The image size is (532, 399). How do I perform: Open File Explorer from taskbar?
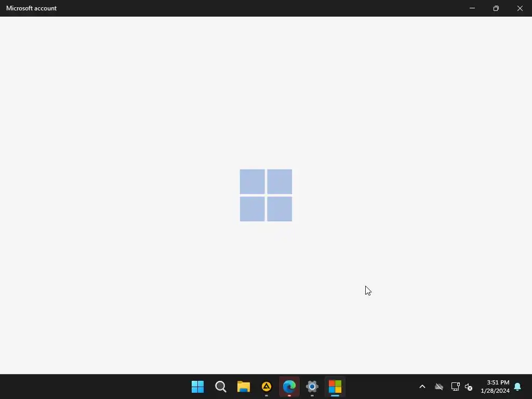tap(243, 387)
